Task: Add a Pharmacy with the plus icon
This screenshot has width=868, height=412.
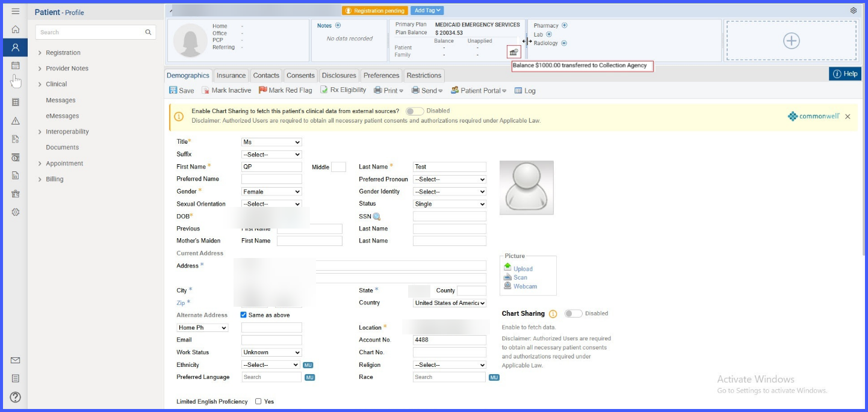Action: (x=564, y=26)
